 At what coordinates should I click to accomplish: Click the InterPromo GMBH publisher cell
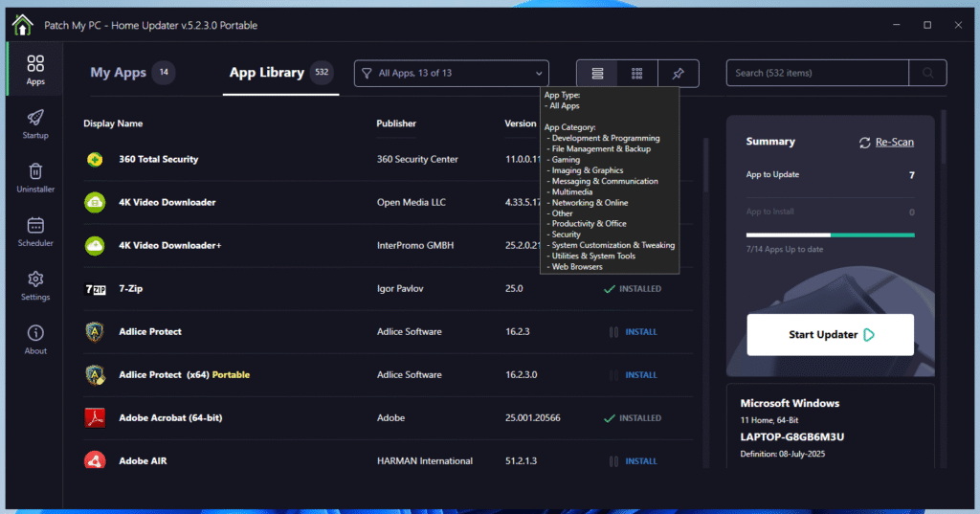[x=415, y=245]
